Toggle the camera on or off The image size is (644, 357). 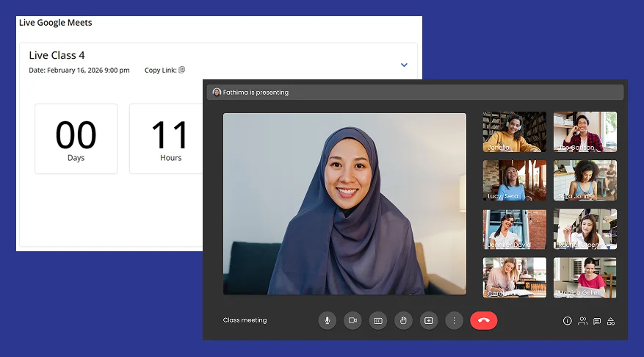coord(352,320)
